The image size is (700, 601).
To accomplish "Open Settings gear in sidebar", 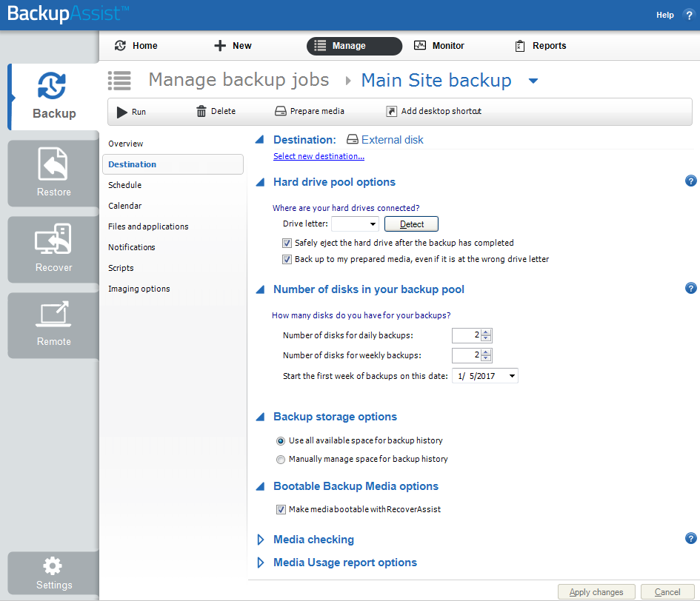I will click(x=53, y=573).
